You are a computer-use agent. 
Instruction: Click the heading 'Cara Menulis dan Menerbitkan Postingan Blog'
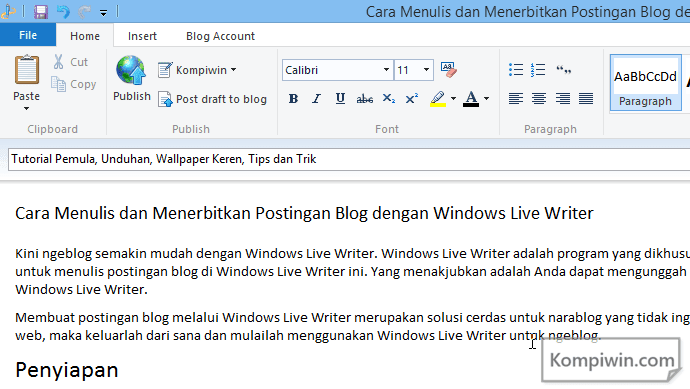[304, 213]
